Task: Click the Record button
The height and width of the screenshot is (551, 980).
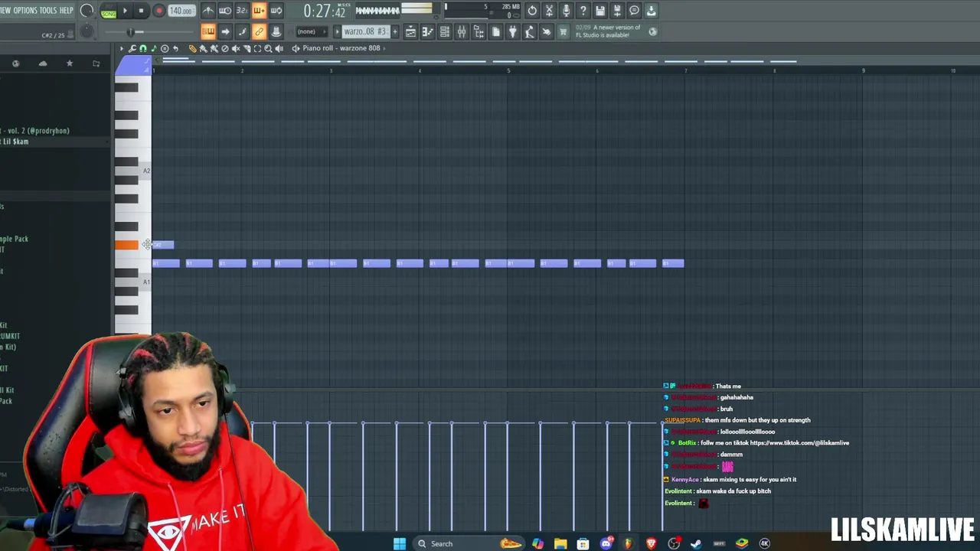Action: pyautogui.click(x=158, y=11)
